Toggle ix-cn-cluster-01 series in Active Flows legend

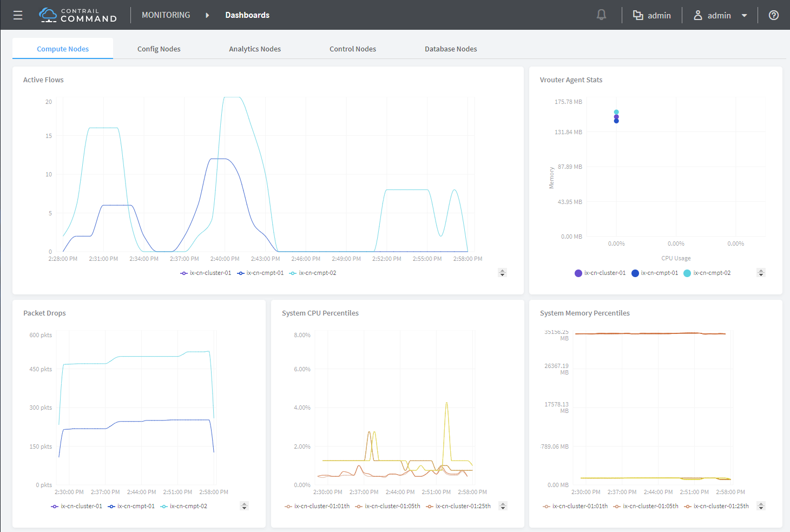[206, 273]
